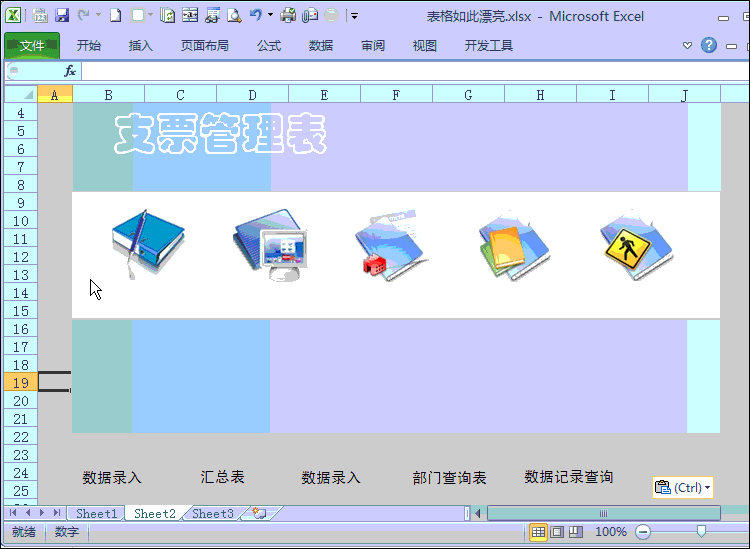Click the 汇总表 label

coord(222,477)
